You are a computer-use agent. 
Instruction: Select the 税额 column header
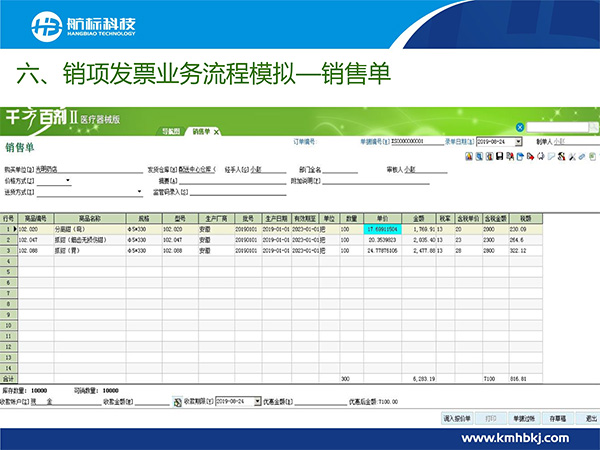pyautogui.click(x=525, y=218)
